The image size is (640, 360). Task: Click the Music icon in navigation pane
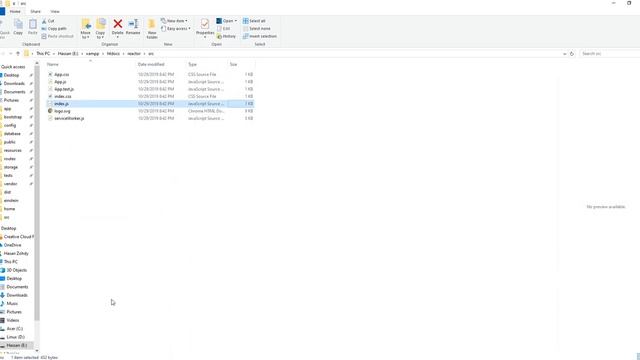pos(2,304)
